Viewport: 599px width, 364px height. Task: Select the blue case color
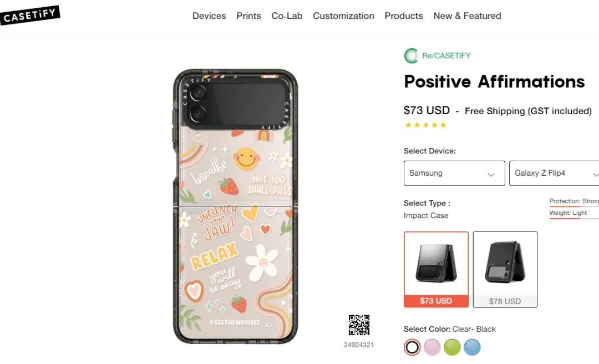click(472, 347)
